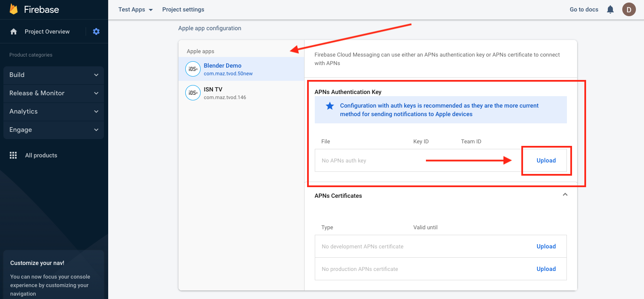Image resolution: width=644 pixels, height=299 pixels.
Task: Click the Valid until column header
Action: click(x=425, y=228)
